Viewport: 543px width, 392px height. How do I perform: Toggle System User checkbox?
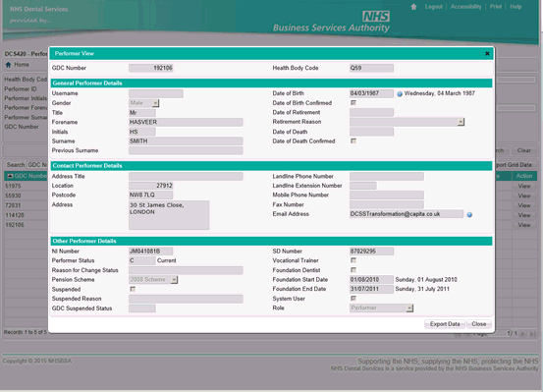tap(353, 298)
